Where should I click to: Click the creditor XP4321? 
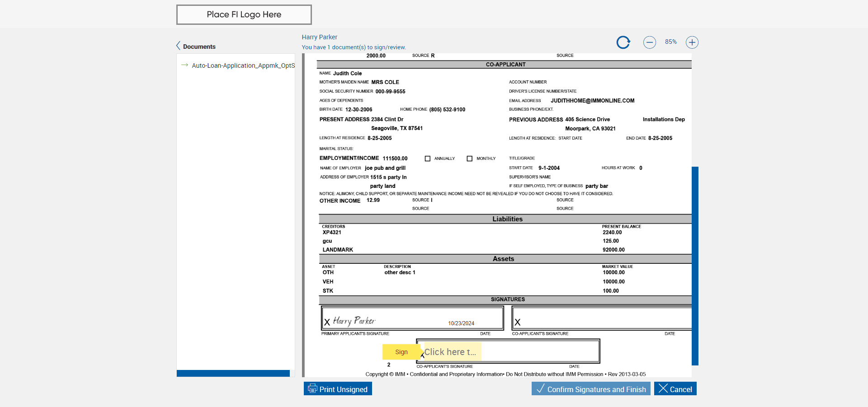point(332,233)
